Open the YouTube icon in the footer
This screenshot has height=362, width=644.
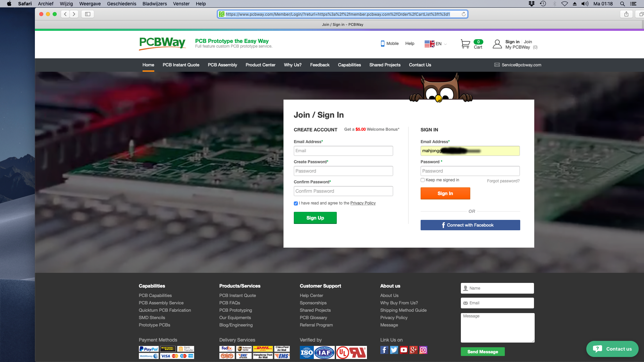[404, 350]
